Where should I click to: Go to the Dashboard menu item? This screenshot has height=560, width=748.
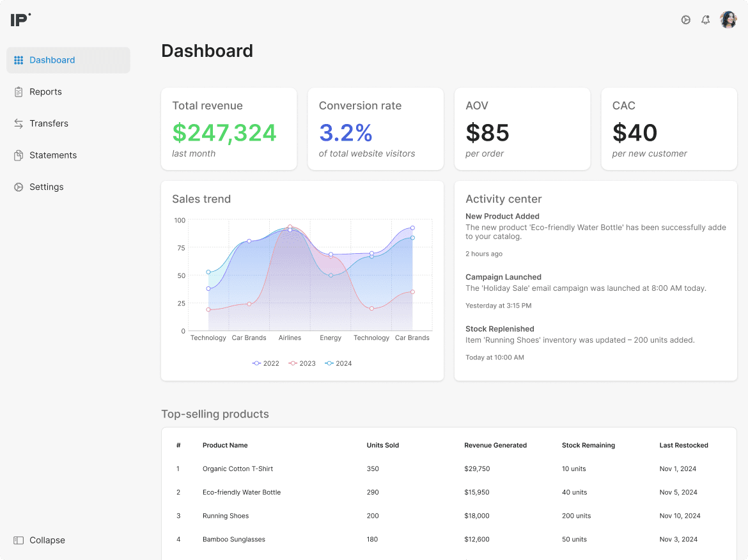click(x=68, y=60)
